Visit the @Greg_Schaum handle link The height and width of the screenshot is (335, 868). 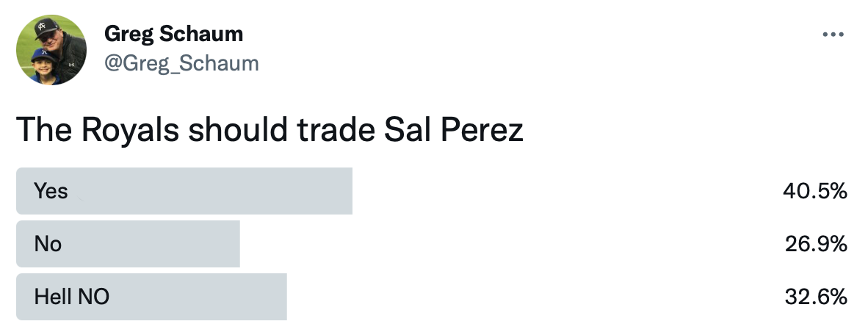pos(181,63)
